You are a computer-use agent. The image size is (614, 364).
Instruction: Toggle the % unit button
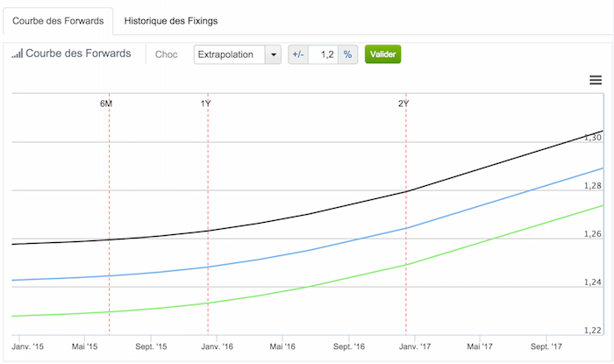pos(347,54)
